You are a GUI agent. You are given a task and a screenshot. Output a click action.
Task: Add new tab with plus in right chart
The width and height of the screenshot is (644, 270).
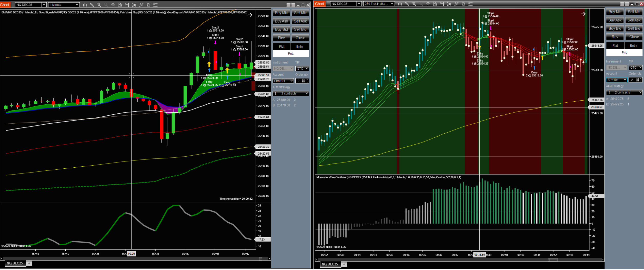point(344,264)
